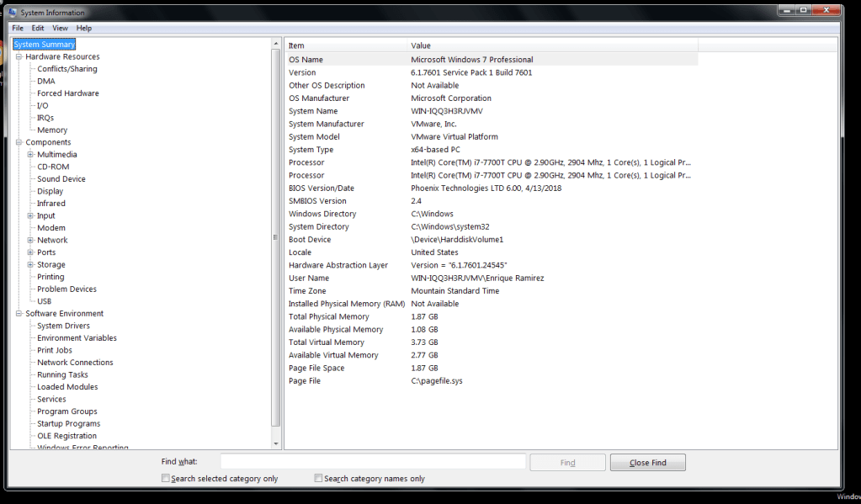
Task: Expand the Multimedia node
Action: pyautogui.click(x=31, y=154)
